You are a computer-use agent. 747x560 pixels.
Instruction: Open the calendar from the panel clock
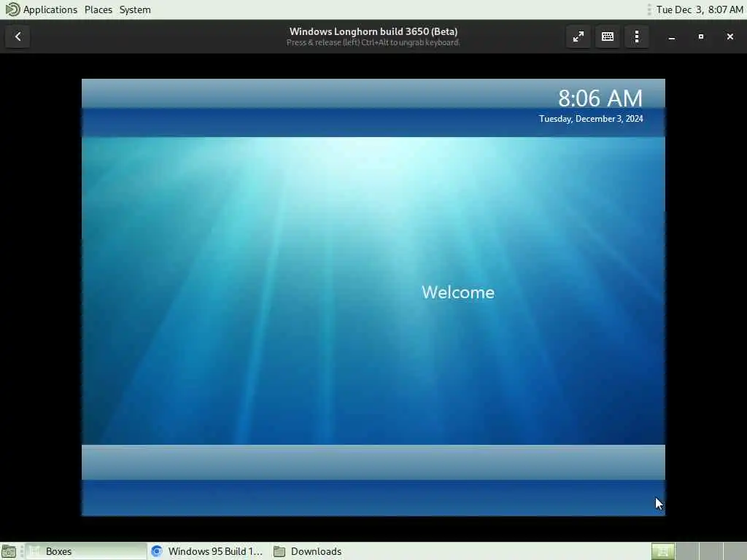[x=700, y=9]
